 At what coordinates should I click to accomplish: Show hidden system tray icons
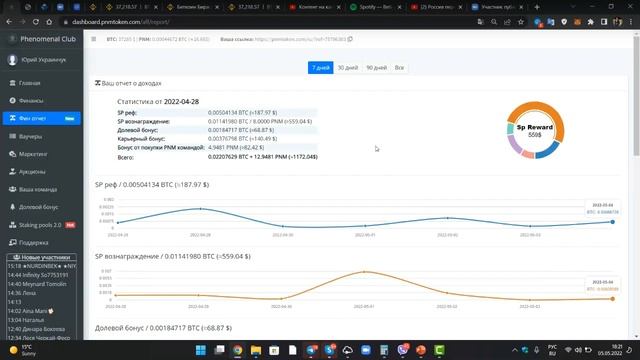514,350
